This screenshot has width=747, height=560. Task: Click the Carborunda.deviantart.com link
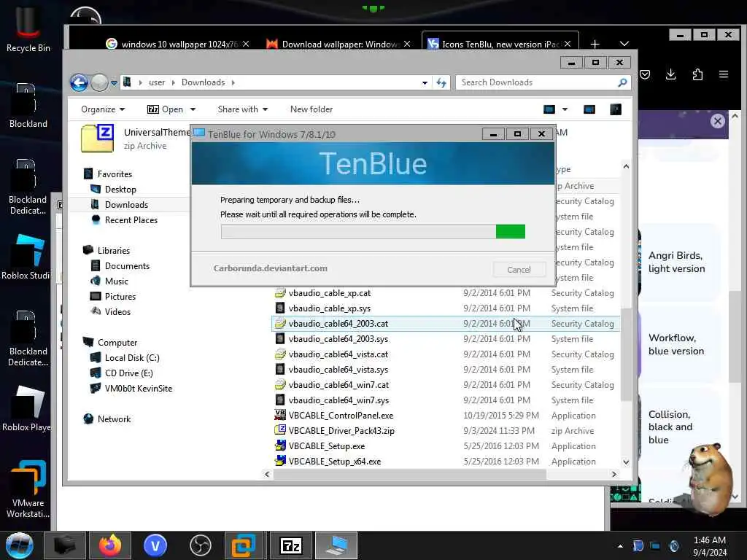point(270,268)
